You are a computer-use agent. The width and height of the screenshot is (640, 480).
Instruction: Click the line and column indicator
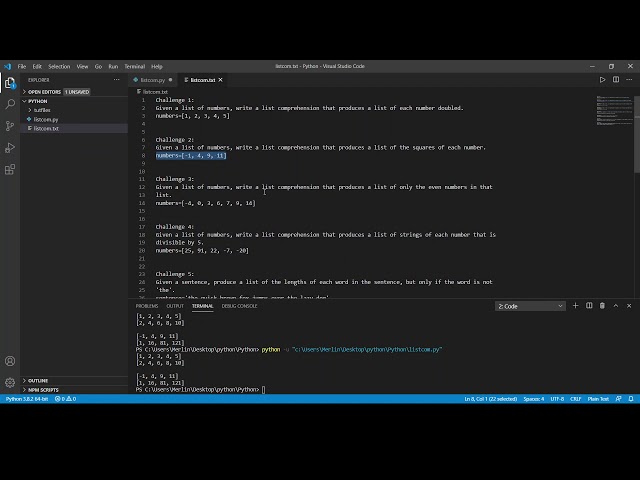tap(491, 399)
